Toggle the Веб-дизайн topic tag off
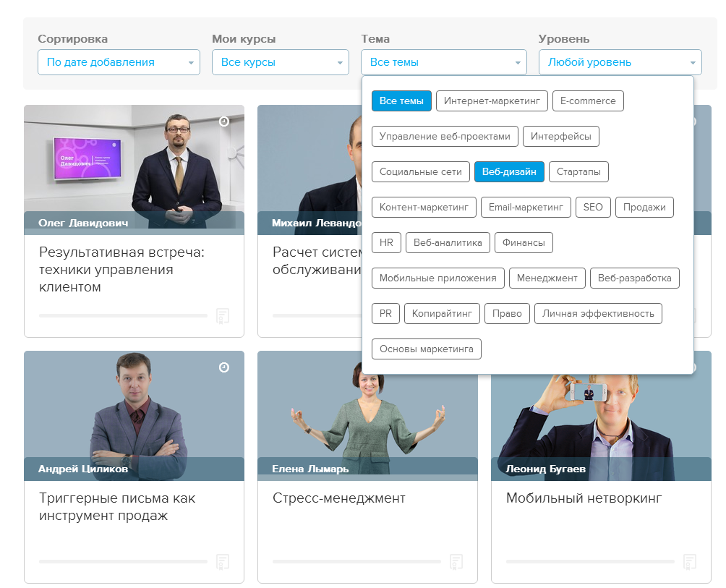 509,172
